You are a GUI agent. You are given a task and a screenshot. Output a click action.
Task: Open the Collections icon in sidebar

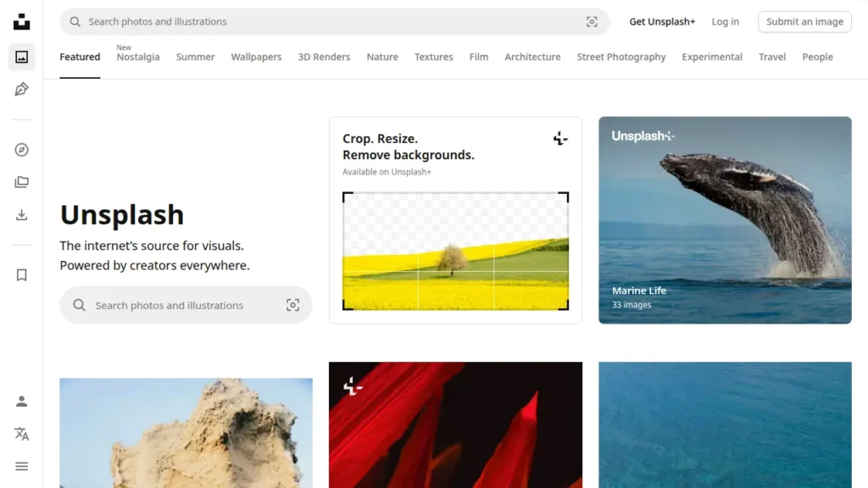pos(21,182)
